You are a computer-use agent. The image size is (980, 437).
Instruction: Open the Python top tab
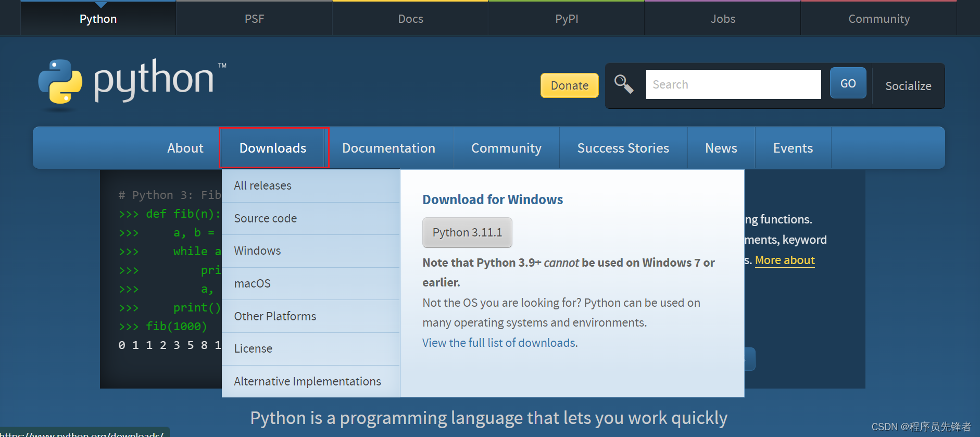[x=98, y=19]
